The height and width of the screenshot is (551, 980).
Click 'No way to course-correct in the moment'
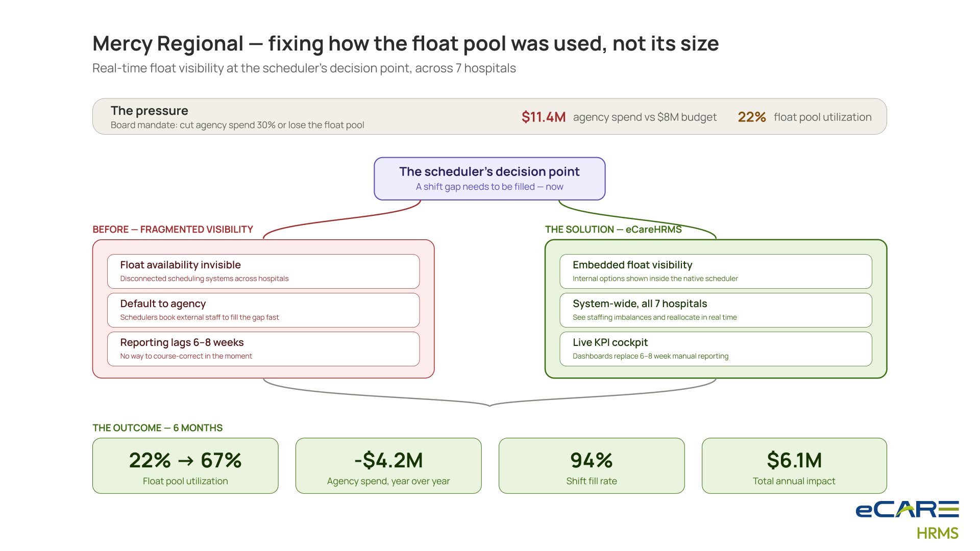coord(186,356)
